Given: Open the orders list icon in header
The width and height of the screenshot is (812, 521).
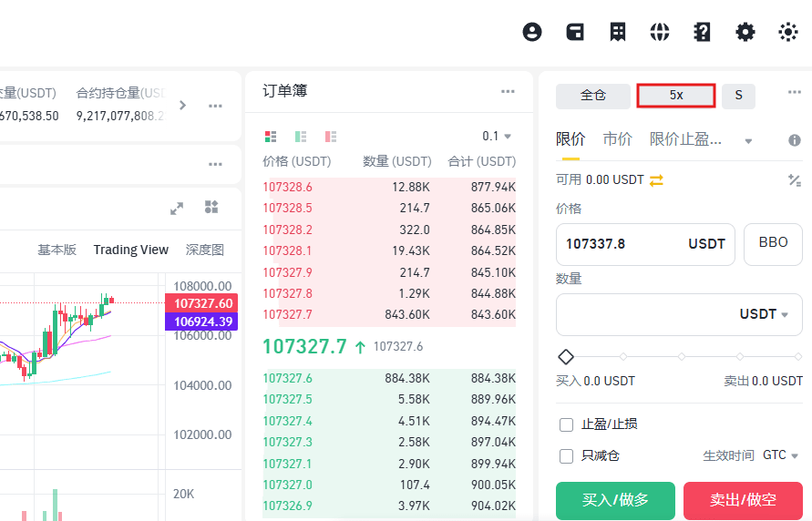Looking at the screenshot, I should point(617,32).
